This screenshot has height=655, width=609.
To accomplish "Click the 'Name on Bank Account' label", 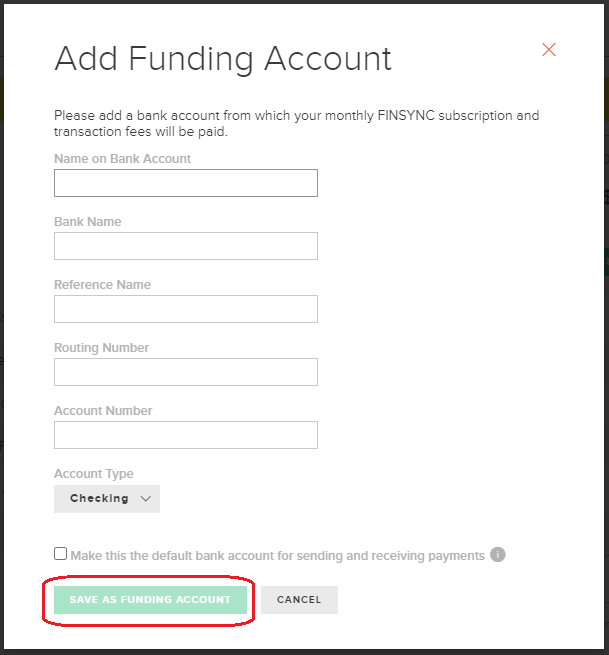I will click(122, 159).
